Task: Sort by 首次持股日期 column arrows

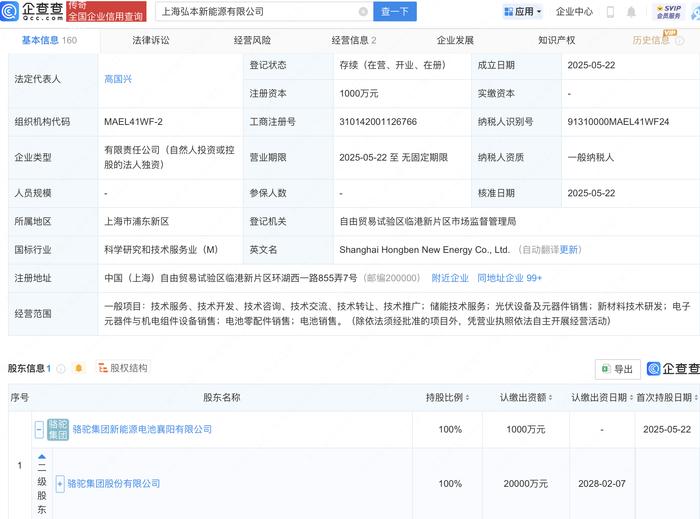Action: coord(696,397)
